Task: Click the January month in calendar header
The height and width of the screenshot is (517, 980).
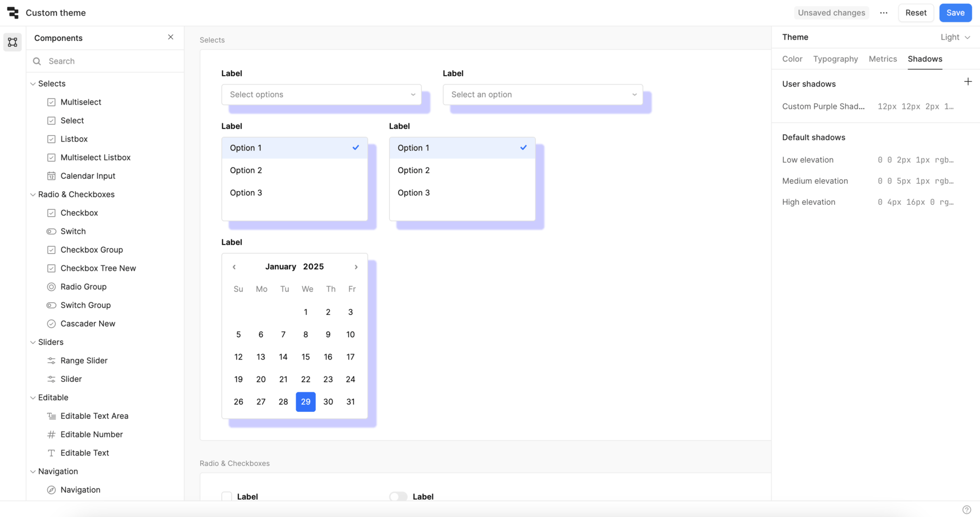Action: (280, 266)
